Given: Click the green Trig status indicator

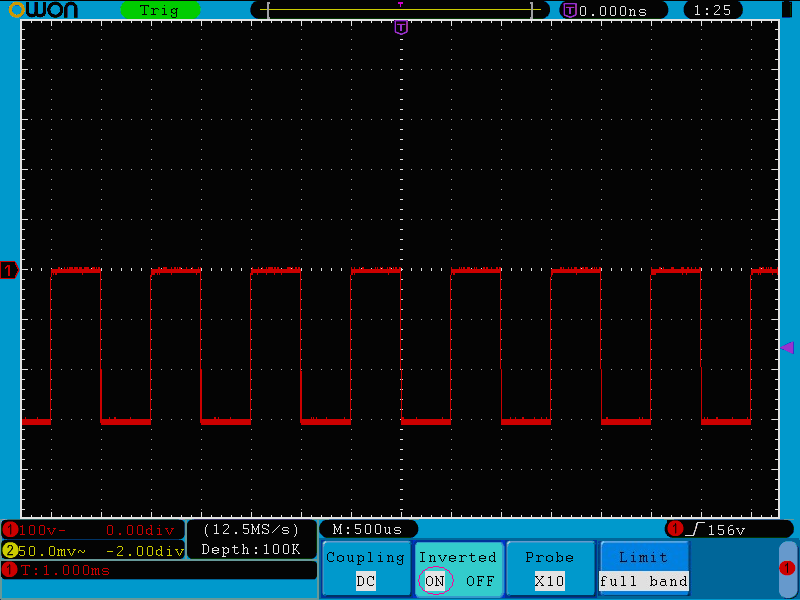Looking at the screenshot, I should click(160, 10).
